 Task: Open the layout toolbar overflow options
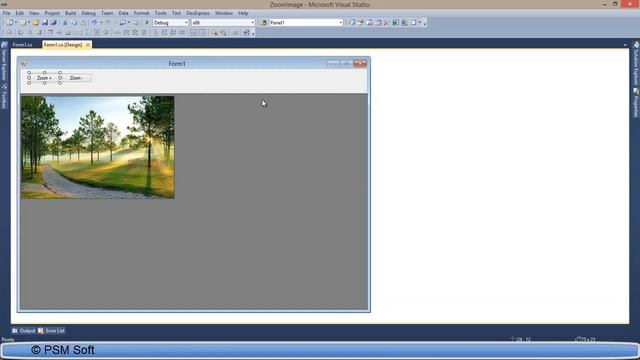(x=253, y=33)
